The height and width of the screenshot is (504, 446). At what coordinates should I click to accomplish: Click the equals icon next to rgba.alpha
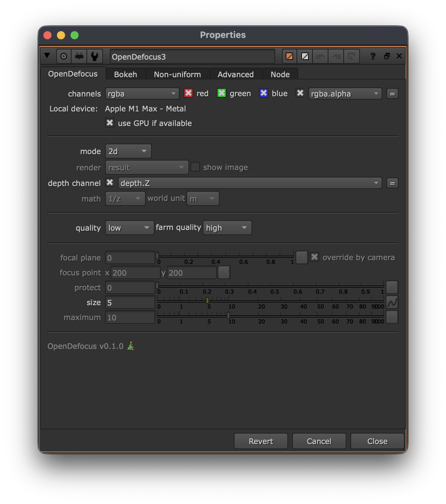pos(392,93)
